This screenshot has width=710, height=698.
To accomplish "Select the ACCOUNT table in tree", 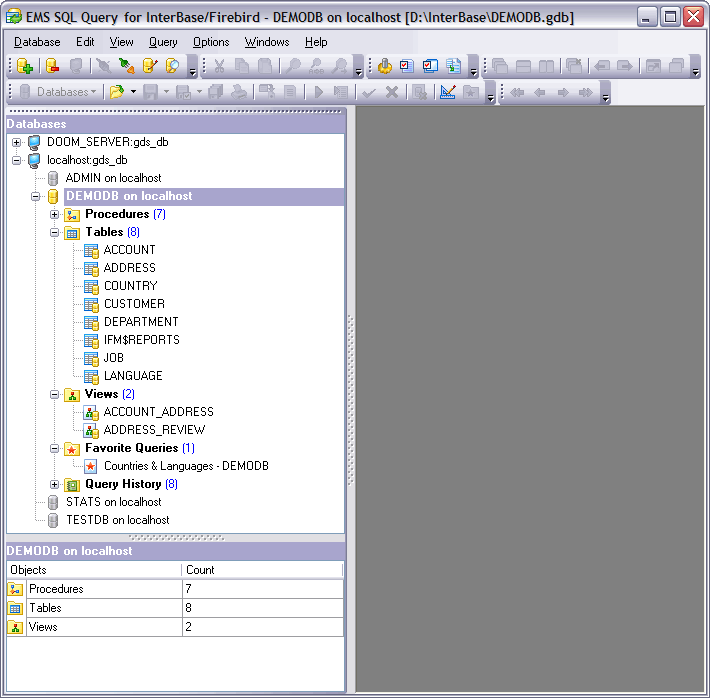I will pos(130,250).
